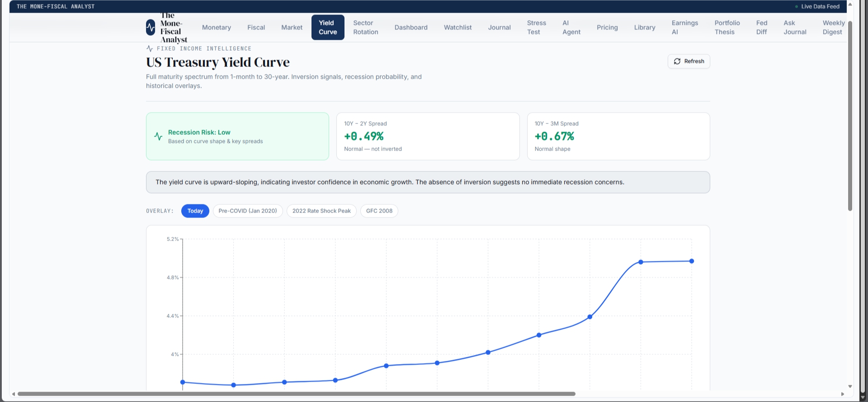Click the refresh arrows icon
868x402 pixels.
click(x=677, y=61)
